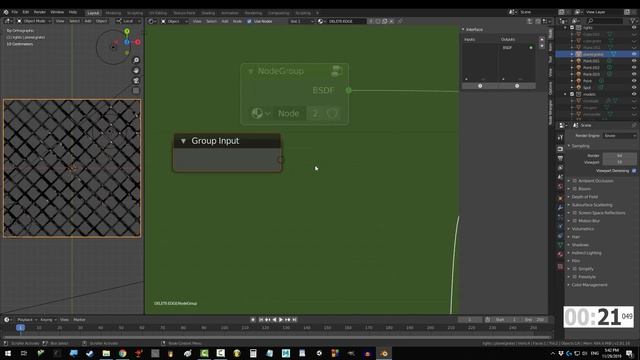Open the Node Wrangler sidebar tab
Image resolution: width=640 pixels, height=360 pixels.
pyautogui.click(x=550, y=112)
